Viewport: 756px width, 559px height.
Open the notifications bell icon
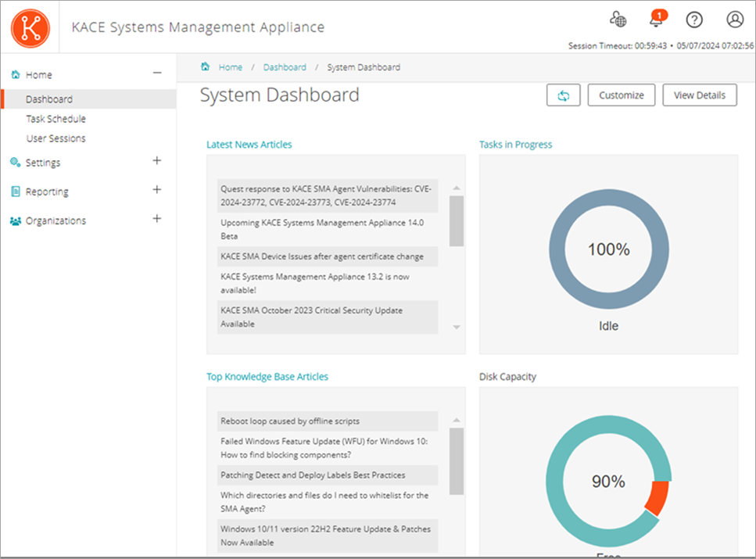[x=656, y=20]
